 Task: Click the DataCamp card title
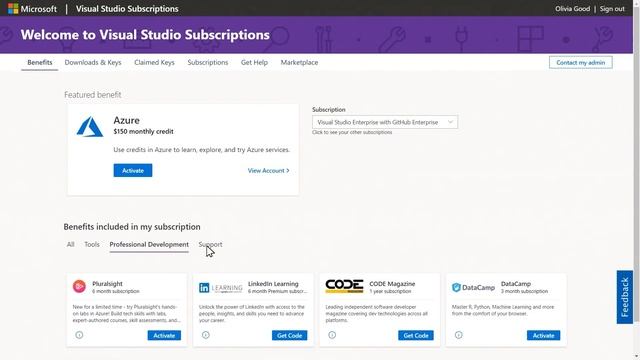coord(516,284)
